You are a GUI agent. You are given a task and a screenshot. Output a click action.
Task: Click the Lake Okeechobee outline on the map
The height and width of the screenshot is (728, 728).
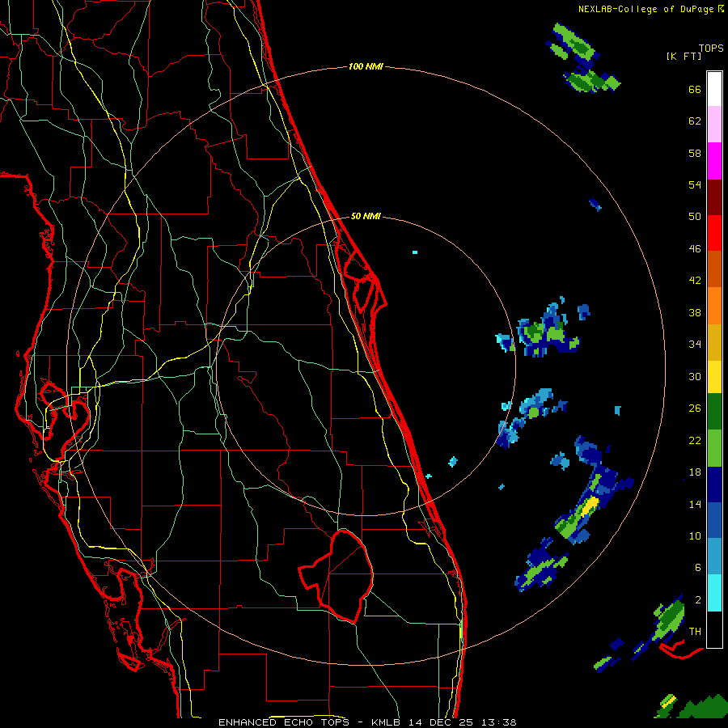click(x=336, y=576)
